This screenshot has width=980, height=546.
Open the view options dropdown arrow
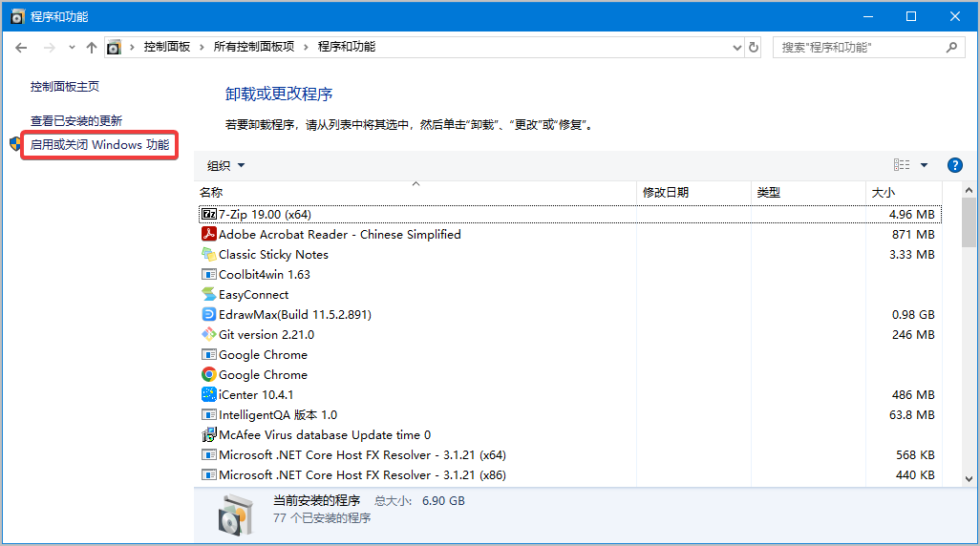(x=924, y=165)
